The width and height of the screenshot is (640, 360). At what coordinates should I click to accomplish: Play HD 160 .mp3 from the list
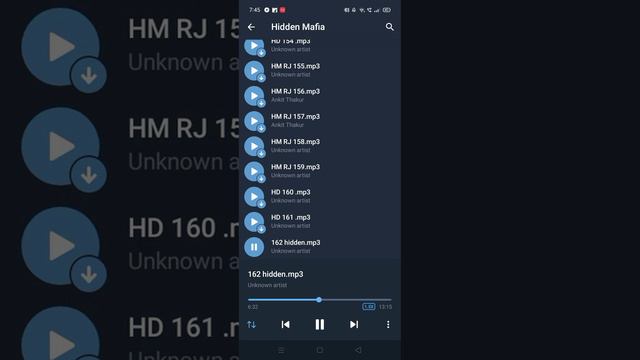point(254,197)
